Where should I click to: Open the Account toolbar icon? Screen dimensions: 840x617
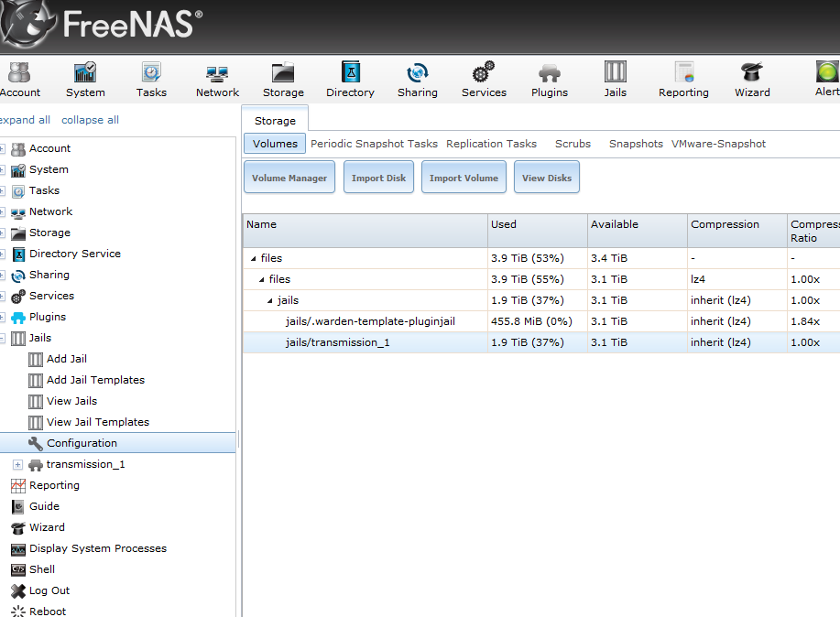click(x=20, y=80)
